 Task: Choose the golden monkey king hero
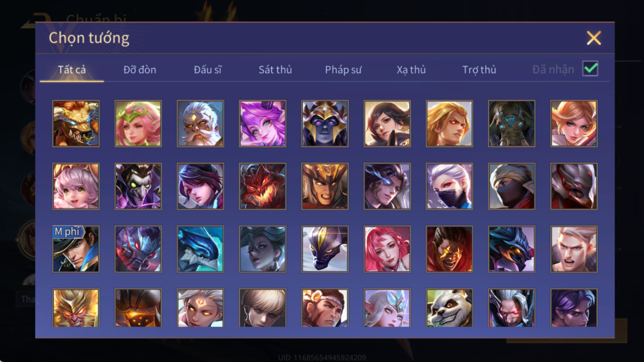[76, 308]
